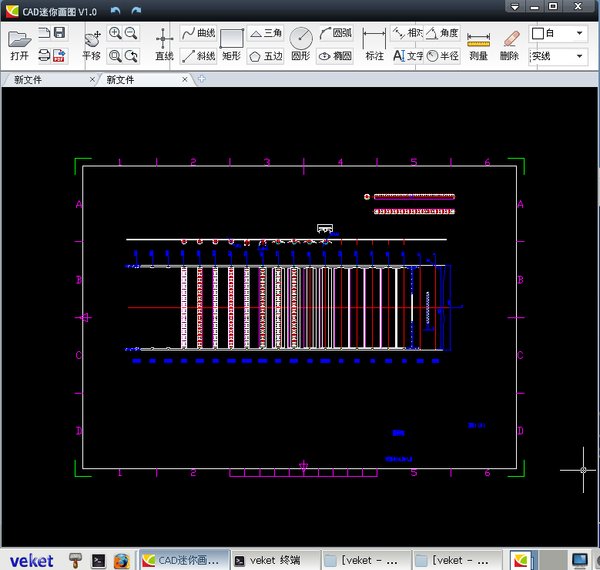600x570 pixels.
Task: Click the zoom in magnifier icon
Action: click(116, 35)
